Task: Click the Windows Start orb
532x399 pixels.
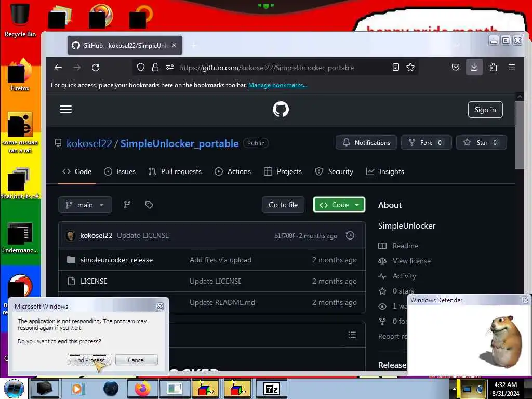Action: [14, 389]
